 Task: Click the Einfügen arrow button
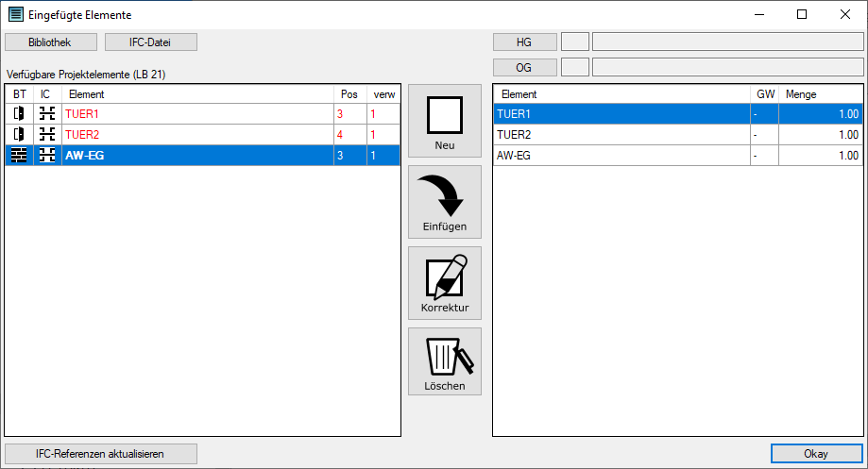tap(445, 202)
